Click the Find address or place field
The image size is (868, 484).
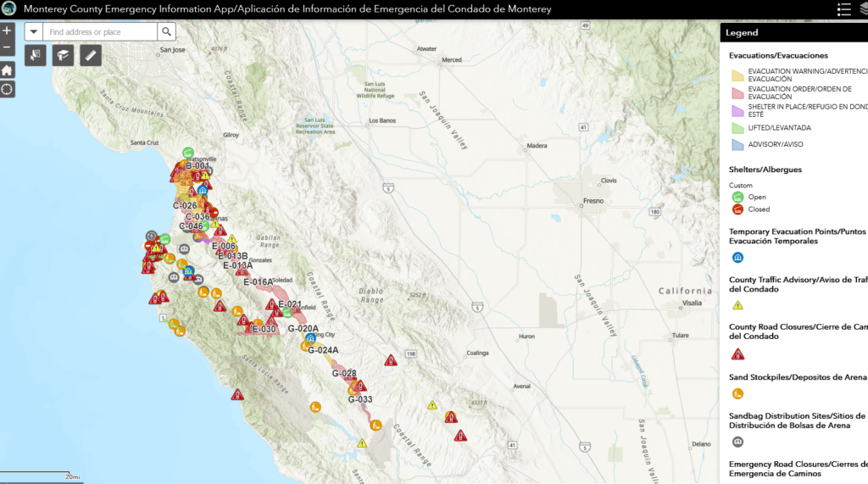click(x=100, y=32)
